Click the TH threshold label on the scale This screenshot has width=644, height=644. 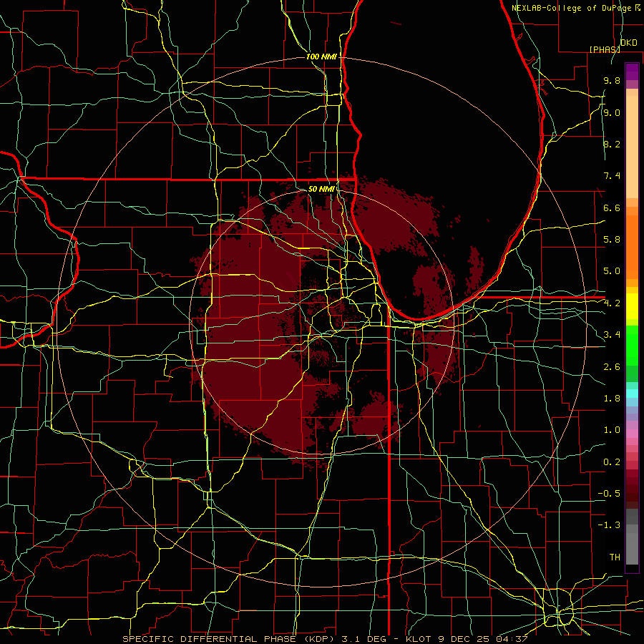[615, 557]
